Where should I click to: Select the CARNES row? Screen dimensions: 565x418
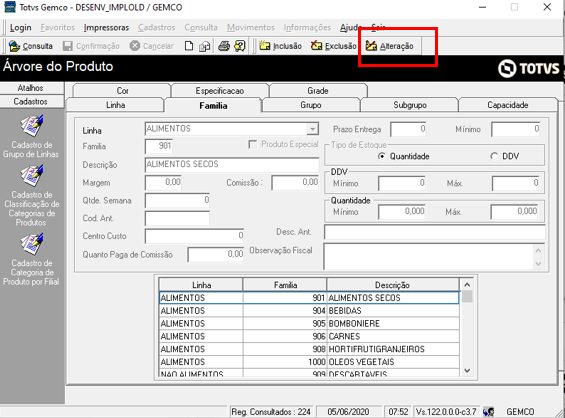click(309, 336)
